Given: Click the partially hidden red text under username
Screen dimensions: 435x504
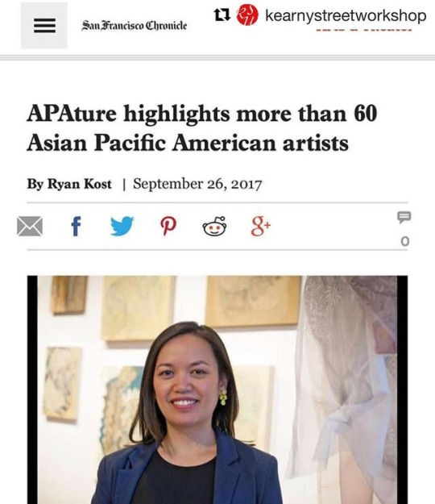Looking at the screenshot, I should tap(364, 30).
